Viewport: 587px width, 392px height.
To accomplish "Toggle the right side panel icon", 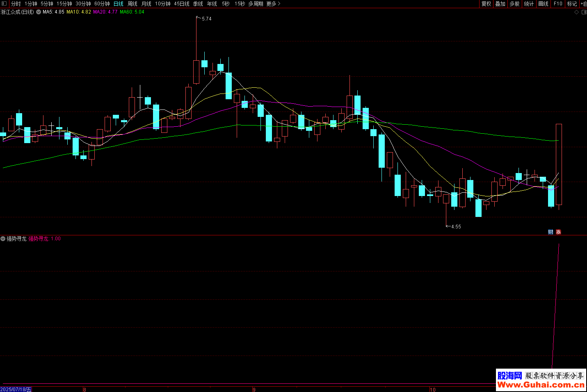I will coord(584,12).
